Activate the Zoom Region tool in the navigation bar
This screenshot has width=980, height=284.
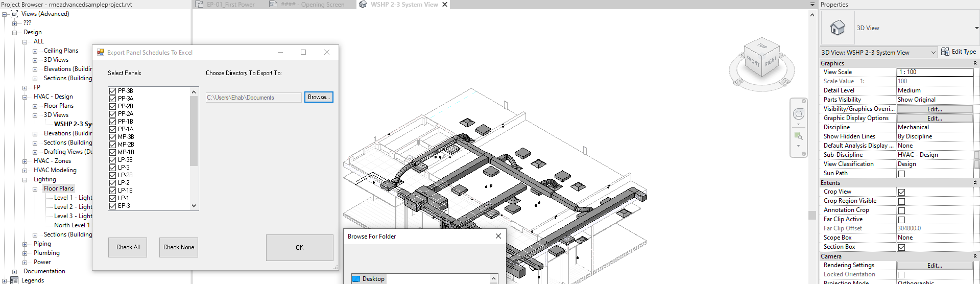tap(798, 136)
